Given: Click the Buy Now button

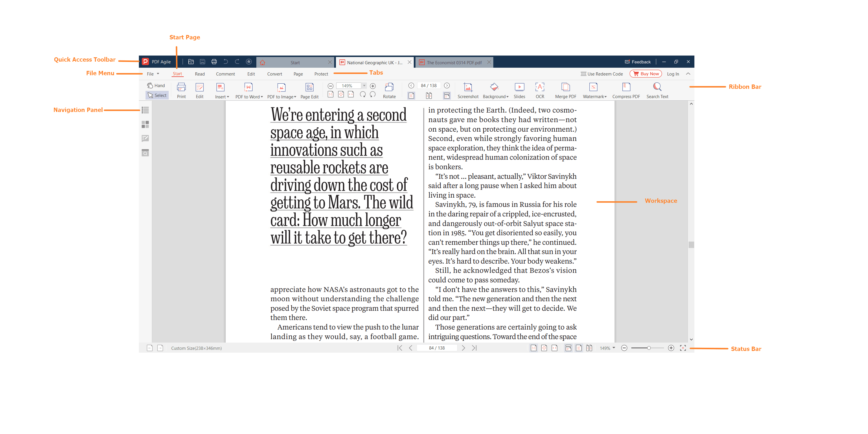Looking at the screenshot, I should click(646, 74).
